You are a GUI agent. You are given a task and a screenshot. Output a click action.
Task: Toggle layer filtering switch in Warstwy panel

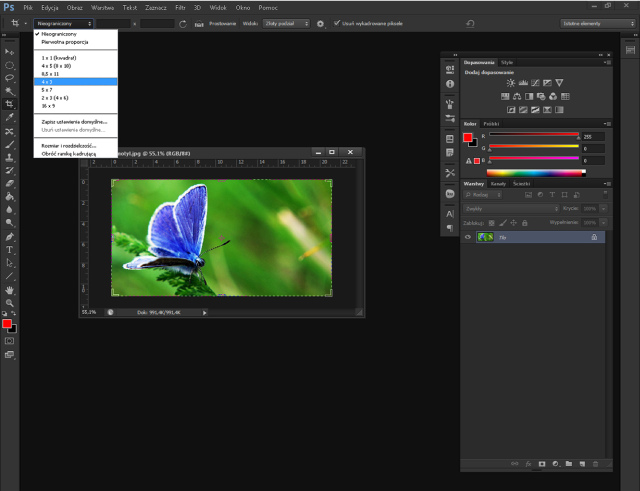point(605,195)
